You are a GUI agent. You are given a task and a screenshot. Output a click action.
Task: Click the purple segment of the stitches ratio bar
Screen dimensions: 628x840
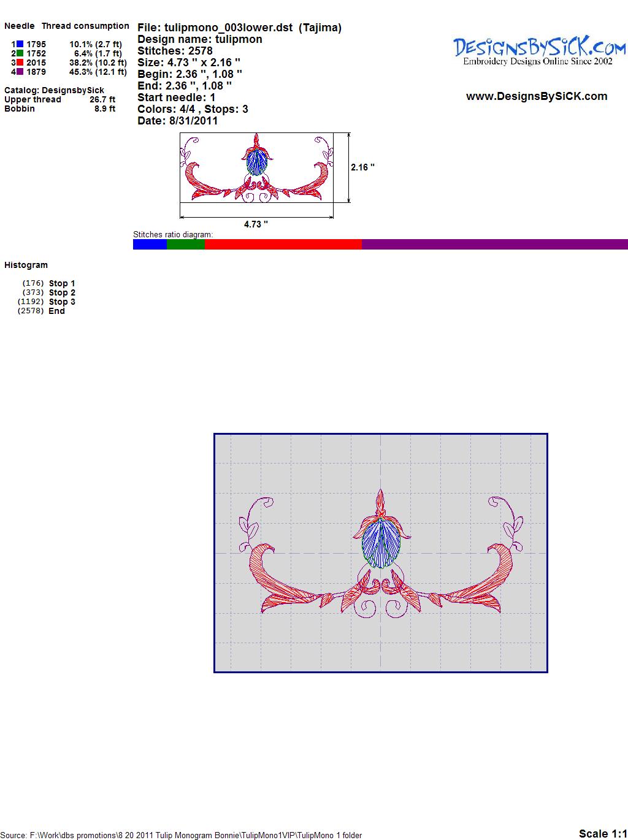point(494,245)
